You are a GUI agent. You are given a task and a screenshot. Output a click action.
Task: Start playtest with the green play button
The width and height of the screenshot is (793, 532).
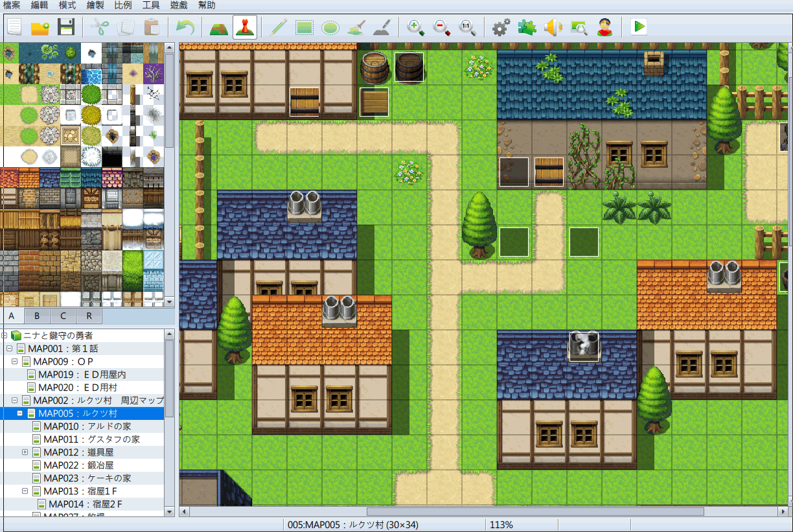639,27
